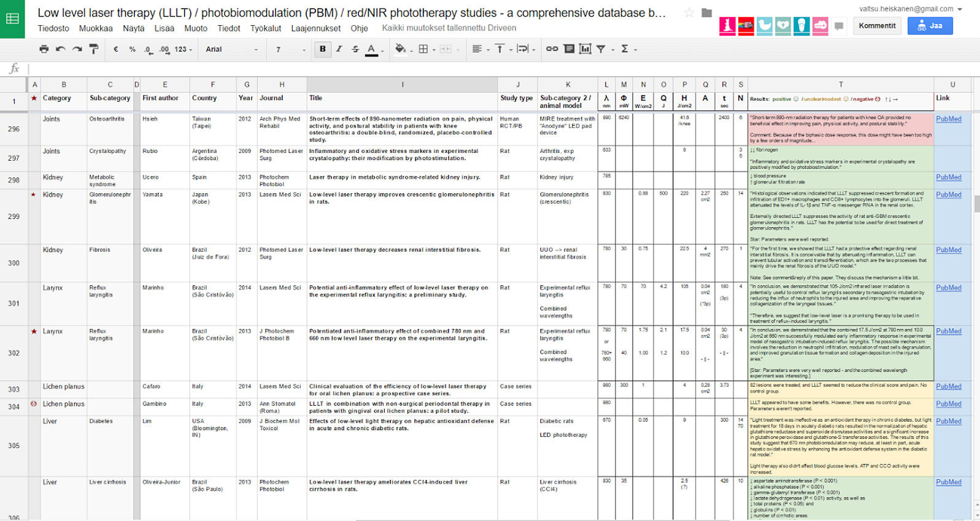This screenshot has width=980, height=521.
Task: Click the blue Jaa share button
Action: click(930, 26)
